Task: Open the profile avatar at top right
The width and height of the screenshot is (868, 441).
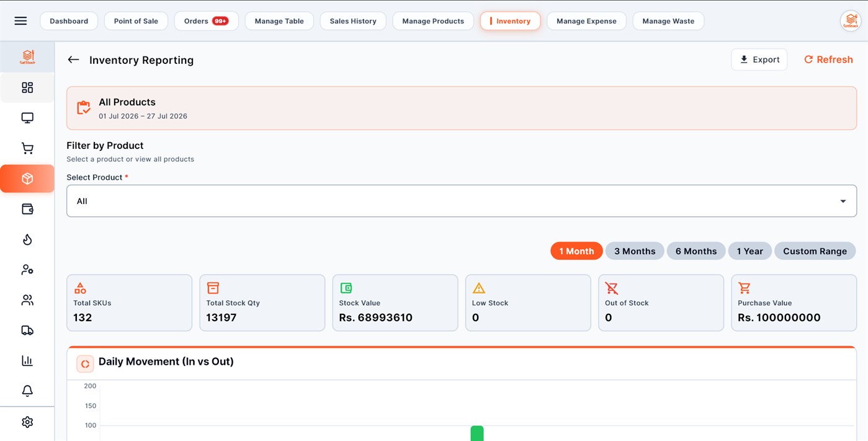Action: (x=851, y=21)
